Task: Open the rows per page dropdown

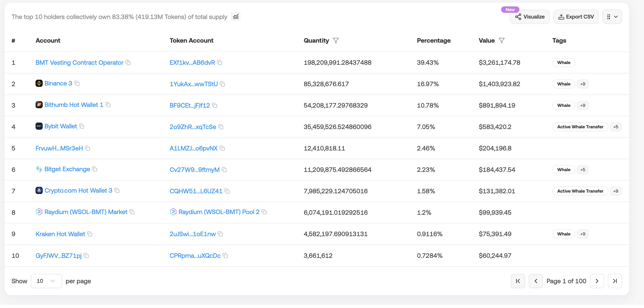Action: pos(46,281)
